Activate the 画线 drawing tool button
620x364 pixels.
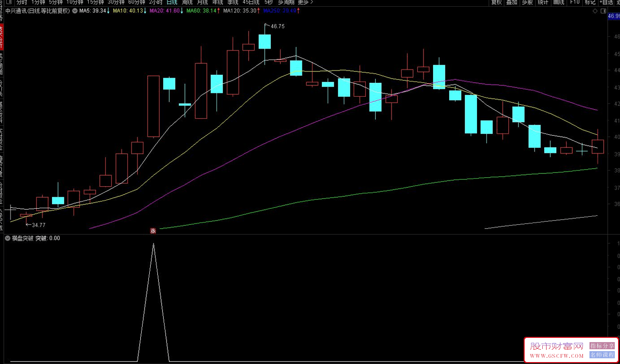[558, 2]
